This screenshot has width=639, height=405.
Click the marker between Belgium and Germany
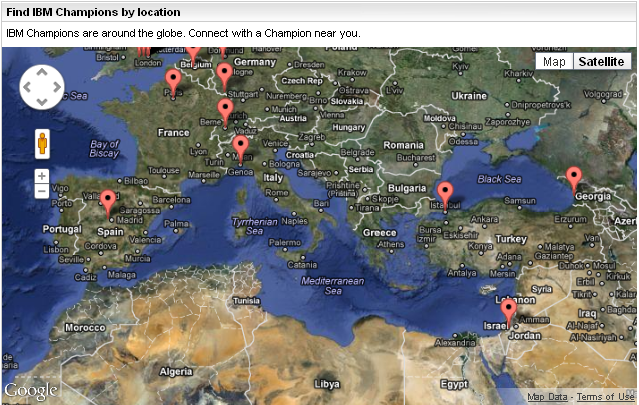click(x=224, y=73)
